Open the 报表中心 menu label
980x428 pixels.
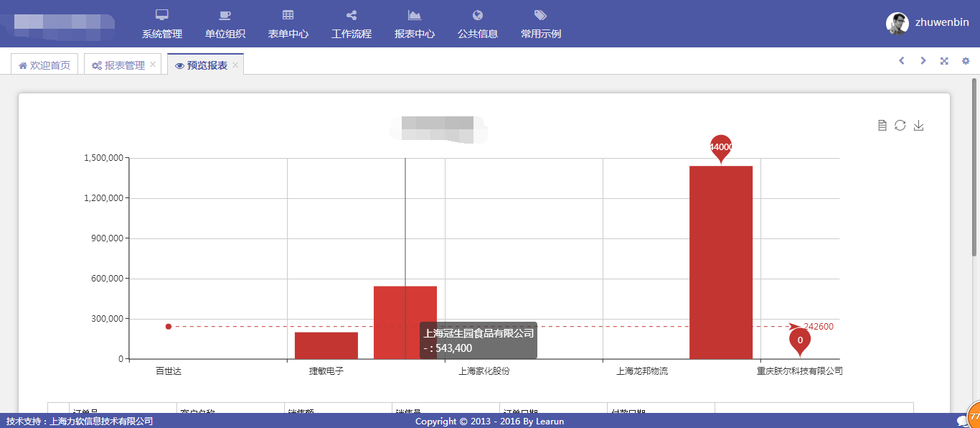[x=415, y=34]
